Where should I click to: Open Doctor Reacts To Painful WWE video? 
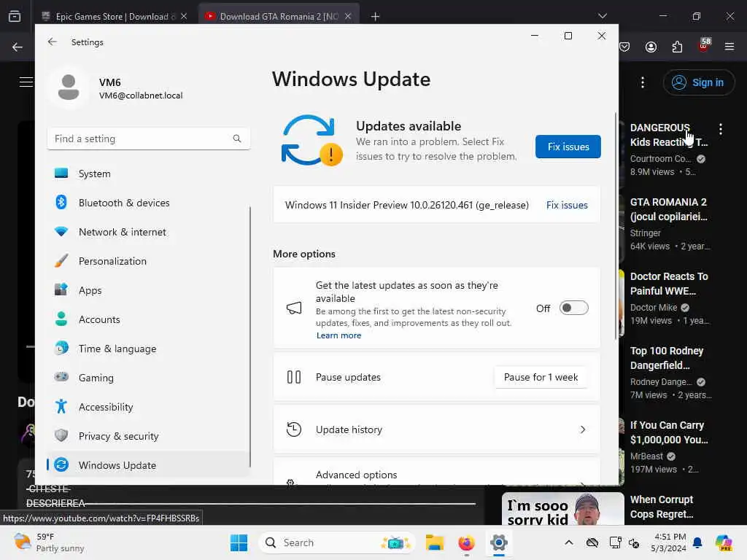pos(669,284)
